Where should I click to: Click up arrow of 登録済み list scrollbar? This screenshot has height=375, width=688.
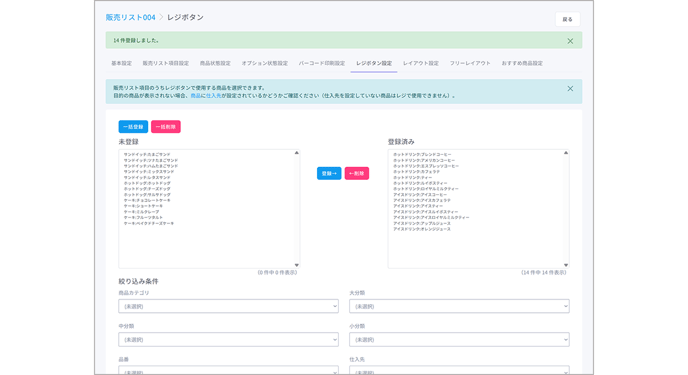click(566, 153)
